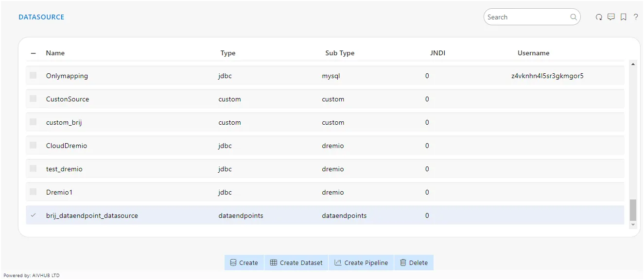Click the Create Dataset button
This screenshot has width=644, height=280.
click(296, 263)
